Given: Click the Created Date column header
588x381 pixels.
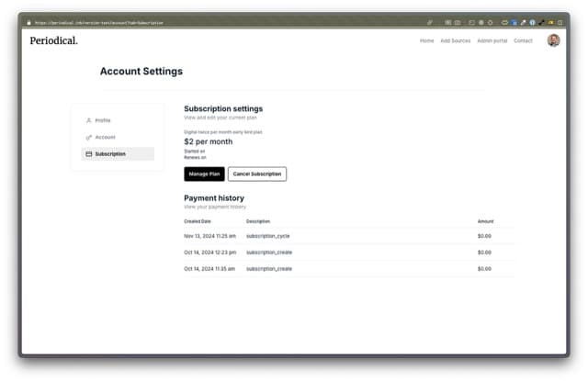Looking at the screenshot, I should (x=198, y=221).
